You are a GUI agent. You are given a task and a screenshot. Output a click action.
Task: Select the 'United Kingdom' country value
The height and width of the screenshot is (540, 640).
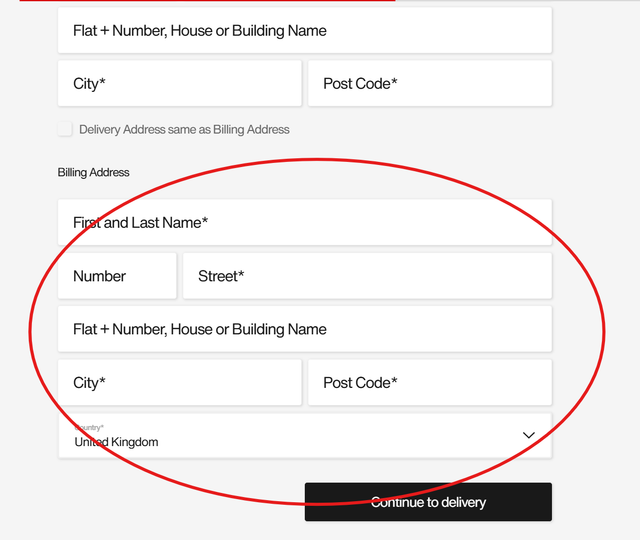(116, 442)
